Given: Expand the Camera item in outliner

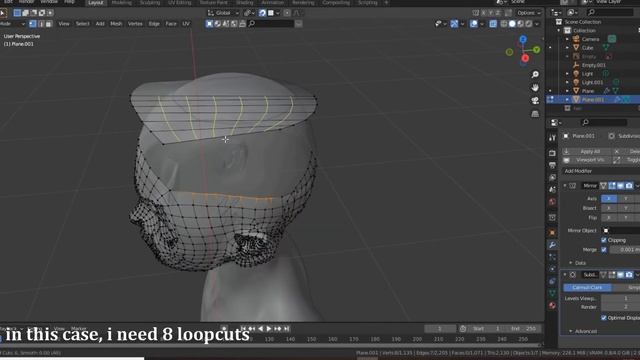Looking at the screenshot, I should [x=567, y=39].
